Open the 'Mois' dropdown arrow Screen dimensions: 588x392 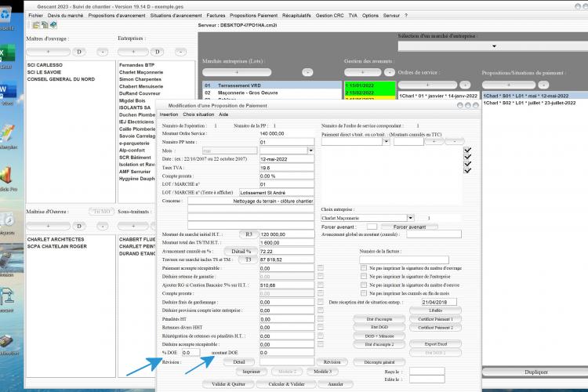[310, 151]
